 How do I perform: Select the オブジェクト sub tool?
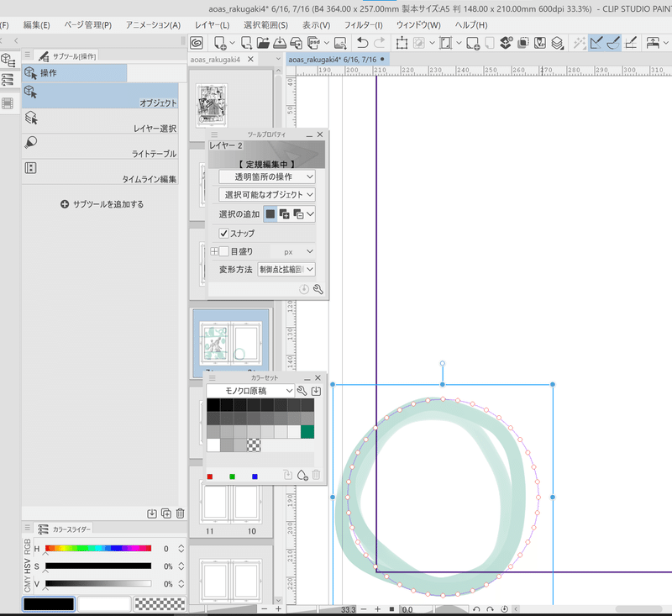pyautogui.click(x=100, y=96)
